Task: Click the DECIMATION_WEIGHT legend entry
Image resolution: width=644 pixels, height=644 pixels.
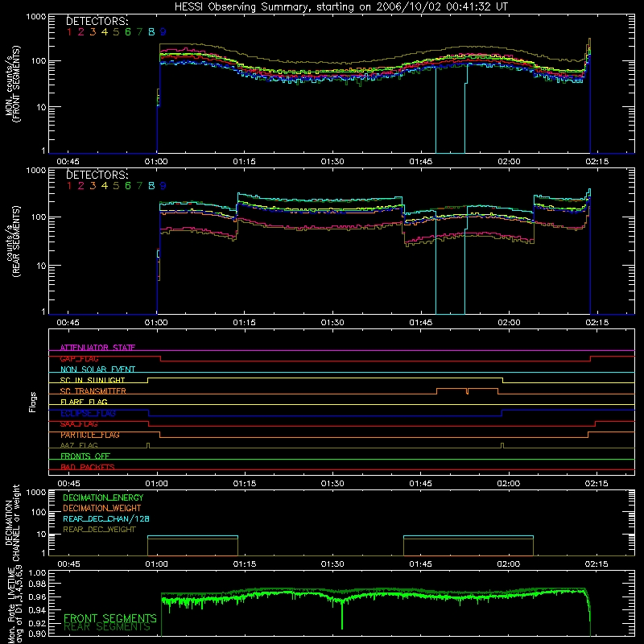Action: point(102,508)
